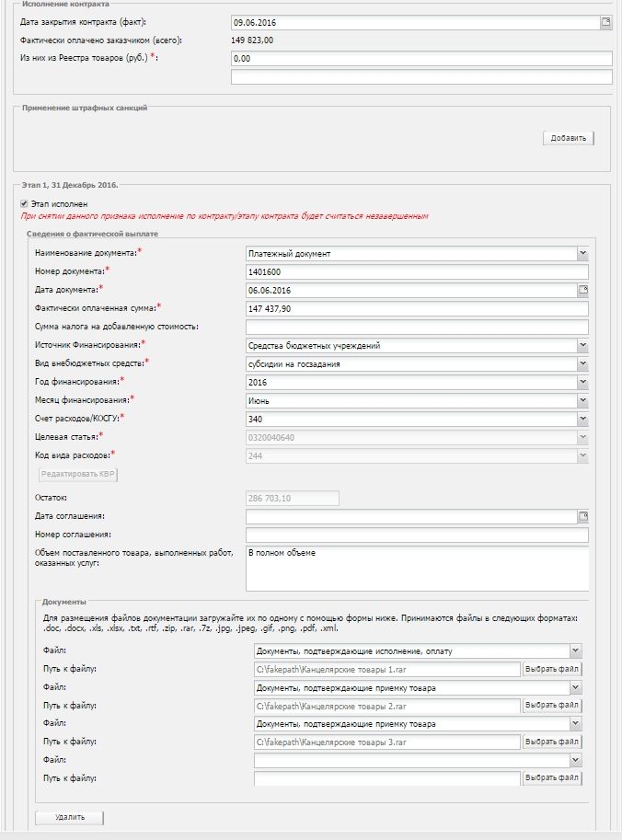Click the 'Номер соглашения' input field
Image resolution: width=622 pixels, height=840 pixels.
417,535
